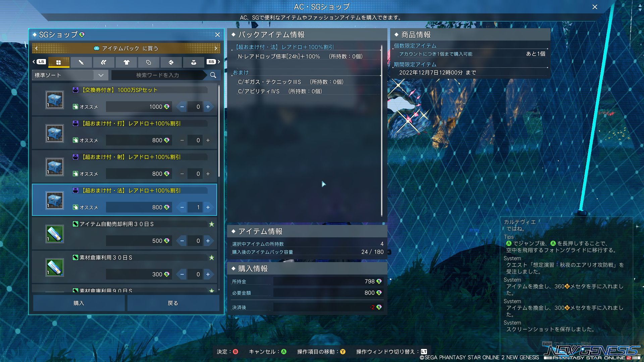
Task: Click the 【超おまけ付・法】 item box thumbnail
Action: click(55, 200)
